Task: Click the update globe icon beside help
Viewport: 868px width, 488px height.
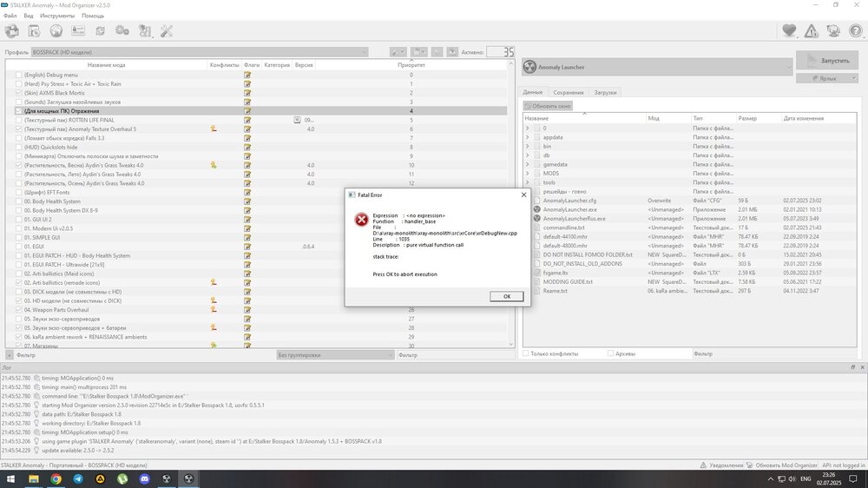Action: click(833, 31)
